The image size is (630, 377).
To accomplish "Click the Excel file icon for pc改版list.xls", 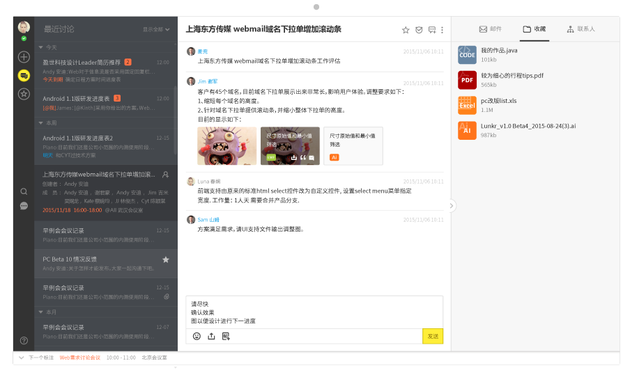I will [x=467, y=105].
